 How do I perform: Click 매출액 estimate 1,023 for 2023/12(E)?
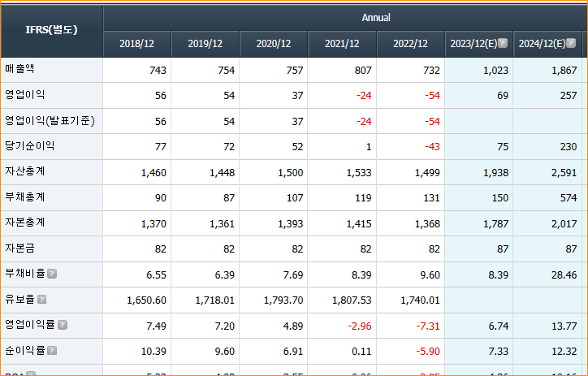(495, 71)
